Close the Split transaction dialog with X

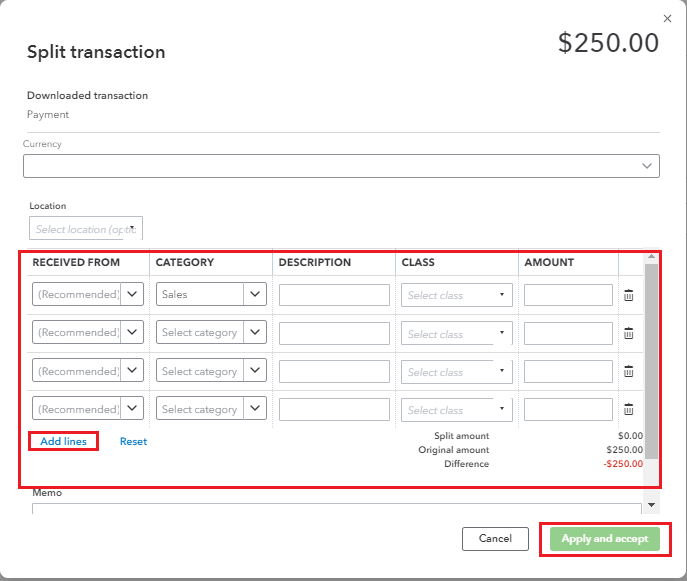click(x=668, y=18)
